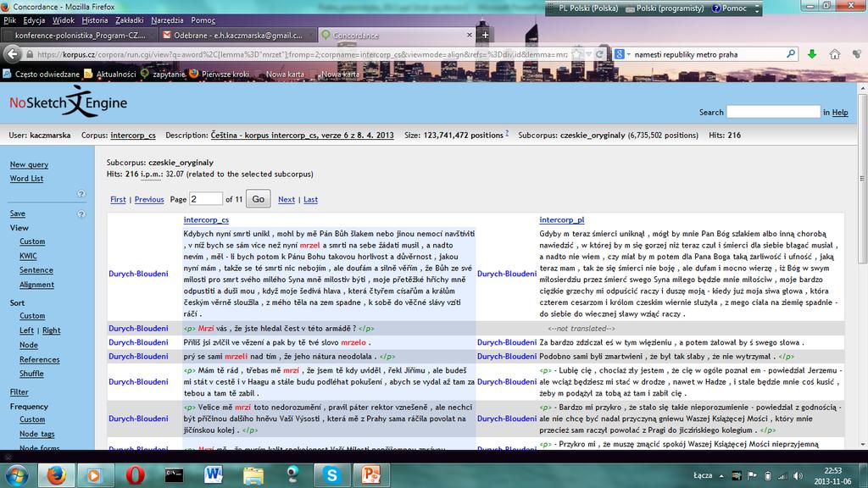The image size is (868, 488).
Task: Open the Filter link in the sidebar
Action: [x=19, y=391]
